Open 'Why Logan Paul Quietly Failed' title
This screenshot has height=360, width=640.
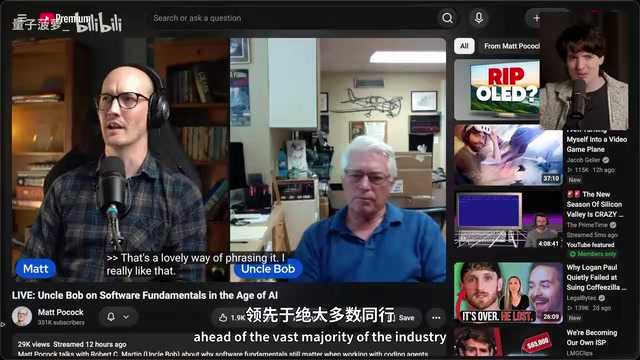(x=596, y=277)
